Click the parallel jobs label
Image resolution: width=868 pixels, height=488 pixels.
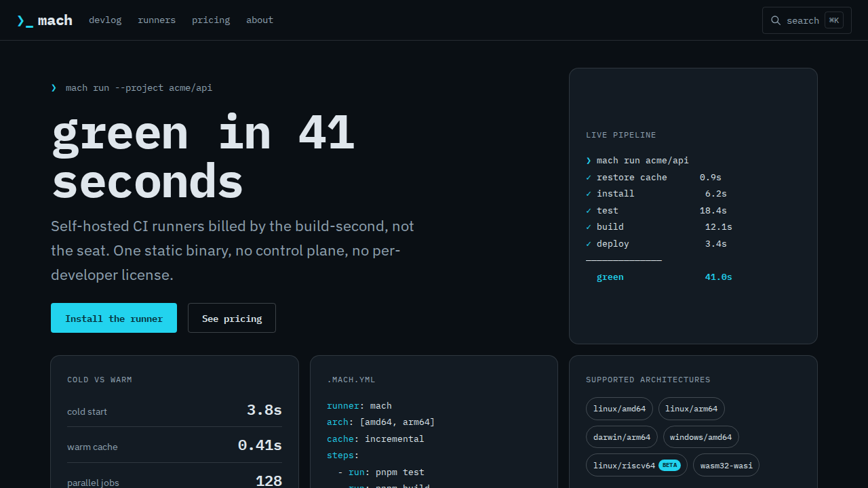coord(93,483)
